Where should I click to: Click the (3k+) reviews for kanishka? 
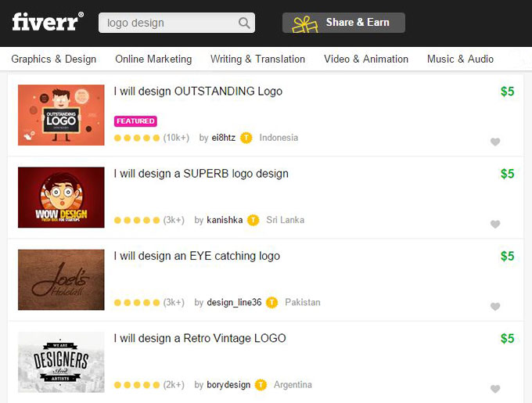pos(174,220)
